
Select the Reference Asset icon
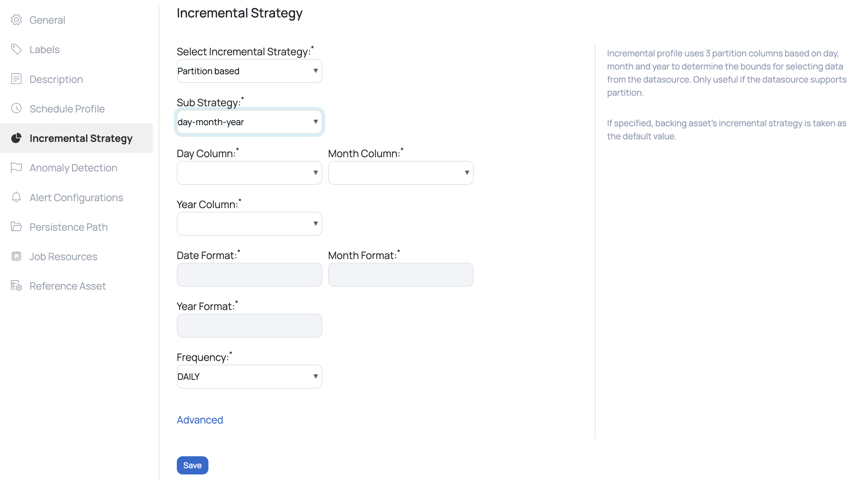(x=16, y=286)
